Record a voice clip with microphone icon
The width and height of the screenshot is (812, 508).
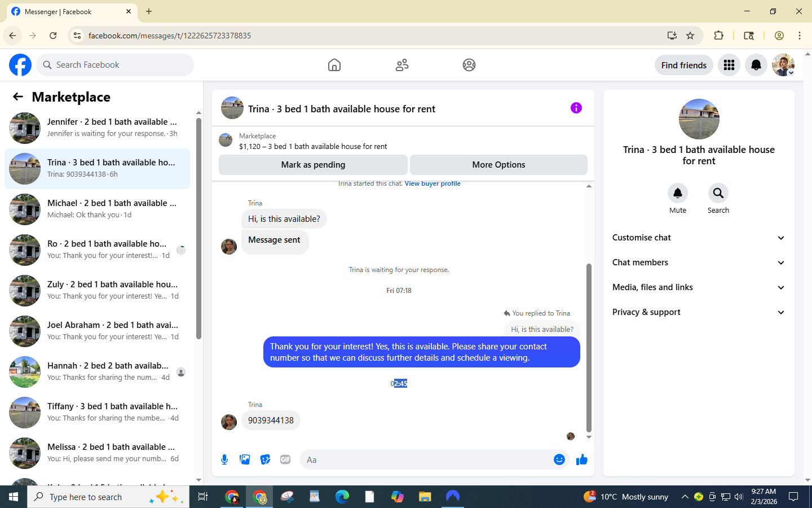pyautogui.click(x=224, y=459)
